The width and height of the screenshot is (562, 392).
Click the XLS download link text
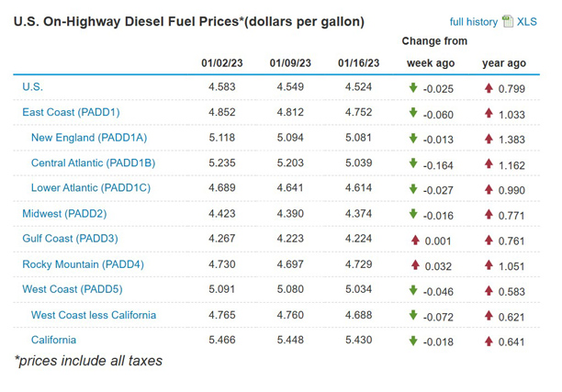(x=527, y=22)
